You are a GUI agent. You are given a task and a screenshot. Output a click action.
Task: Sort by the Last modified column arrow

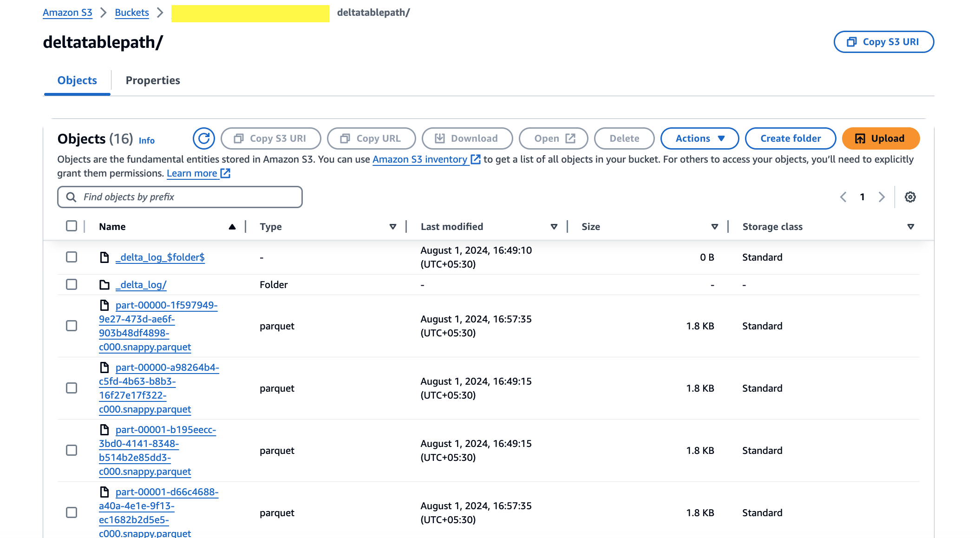[x=554, y=227]
